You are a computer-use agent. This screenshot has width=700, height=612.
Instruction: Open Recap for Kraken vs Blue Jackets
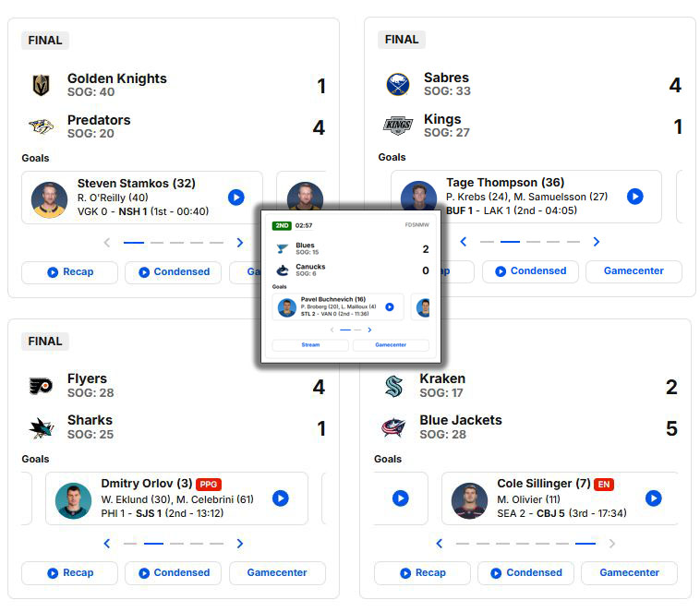[422, 573]
